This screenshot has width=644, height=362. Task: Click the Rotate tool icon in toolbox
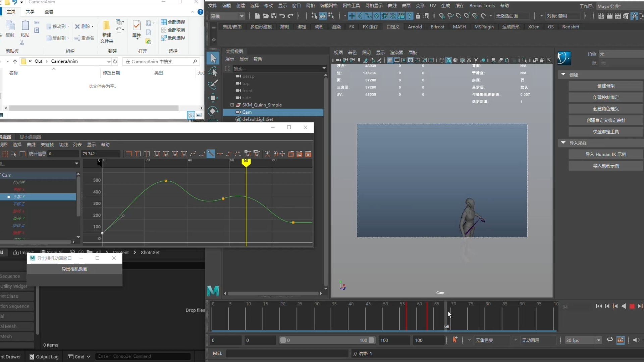213,111
